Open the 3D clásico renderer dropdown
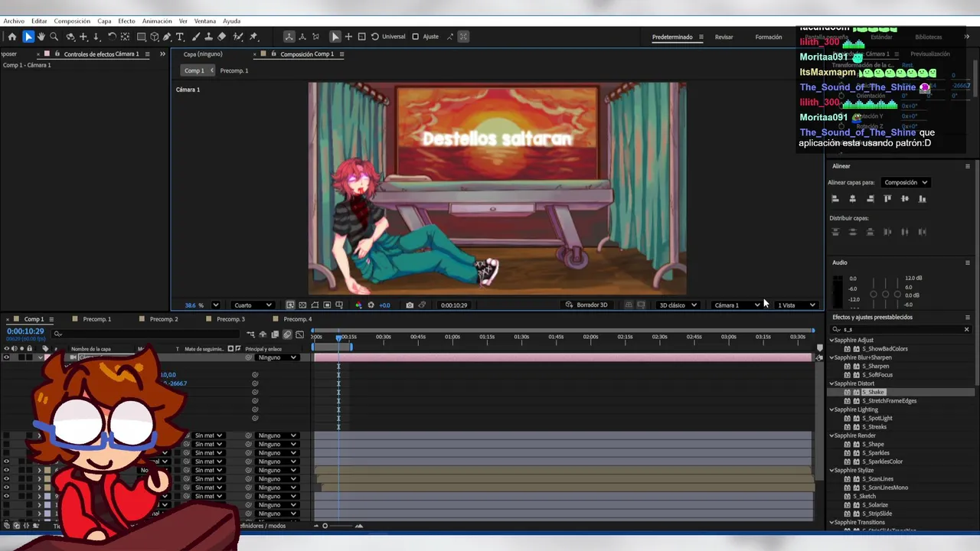The width and height of the screenshot is (980, 551). (678, 305)
